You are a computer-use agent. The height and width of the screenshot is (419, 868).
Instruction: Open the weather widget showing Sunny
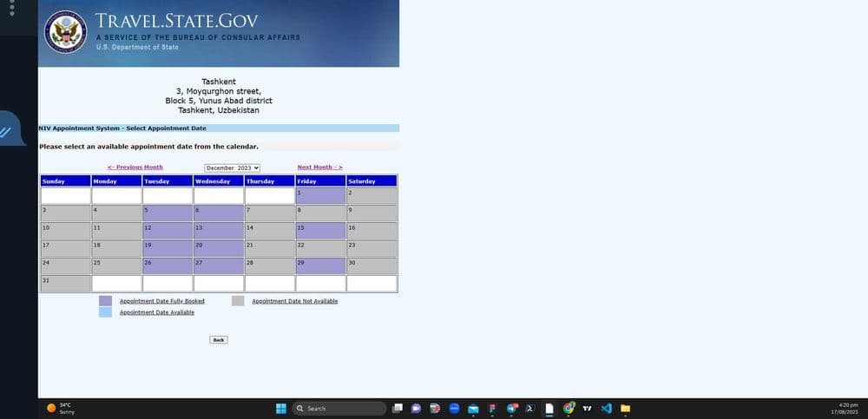pyautogui.click(x=61, y=409)
